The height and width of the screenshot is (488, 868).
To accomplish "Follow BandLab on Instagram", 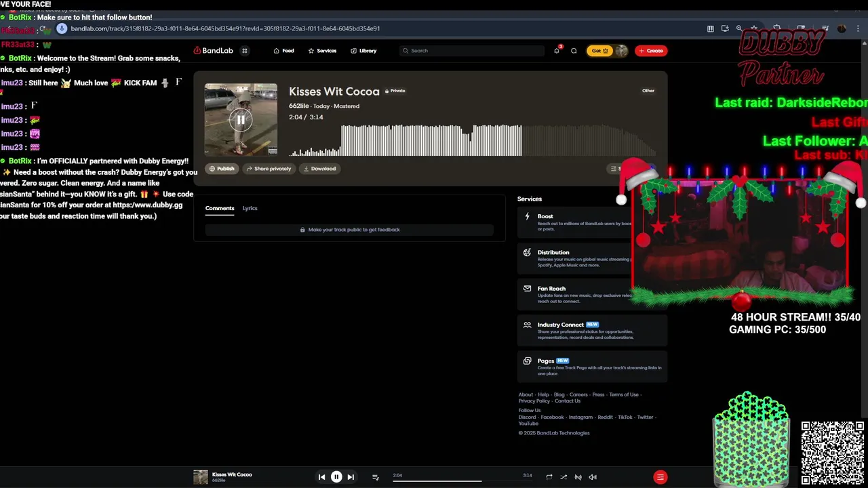I will point(580,418).
